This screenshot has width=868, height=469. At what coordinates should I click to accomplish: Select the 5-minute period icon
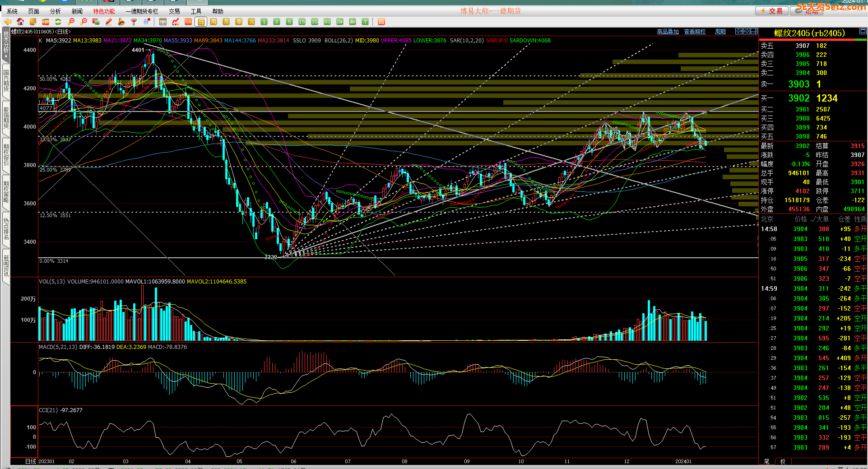pyautogui.click(x=289, y=22)
